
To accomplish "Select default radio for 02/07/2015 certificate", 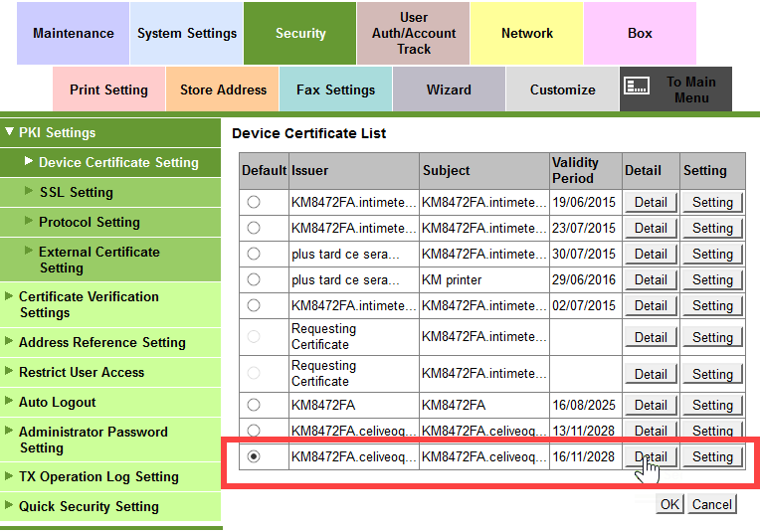I will coord(254,305).
